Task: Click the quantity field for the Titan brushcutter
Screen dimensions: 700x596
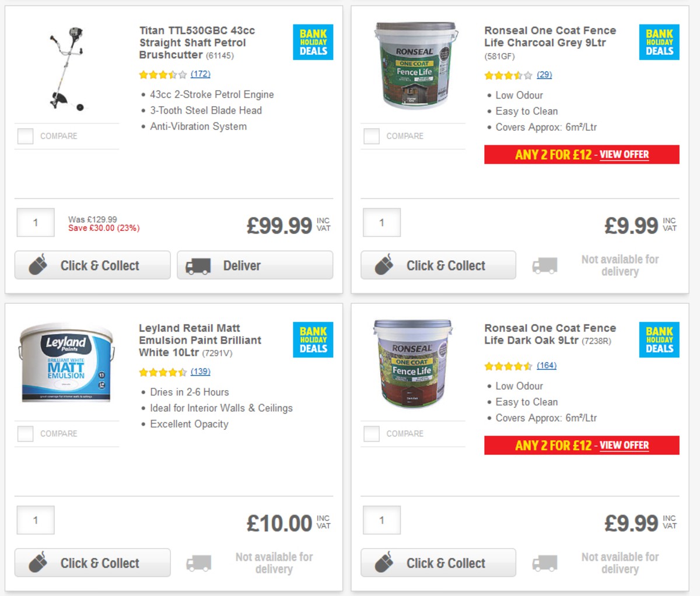Action: coord(35,222)
